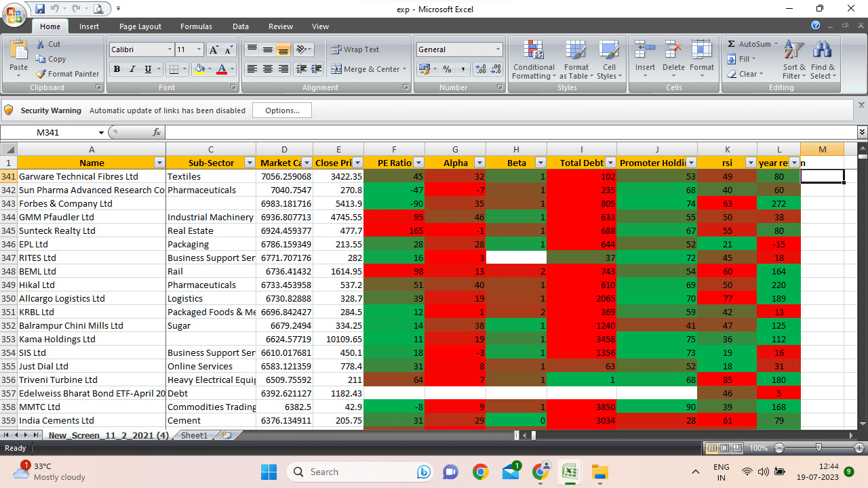Apply the yellow Fill Color bucket
Screen dimensions: 868x488
pyautogui.click(x=199, y=69)
